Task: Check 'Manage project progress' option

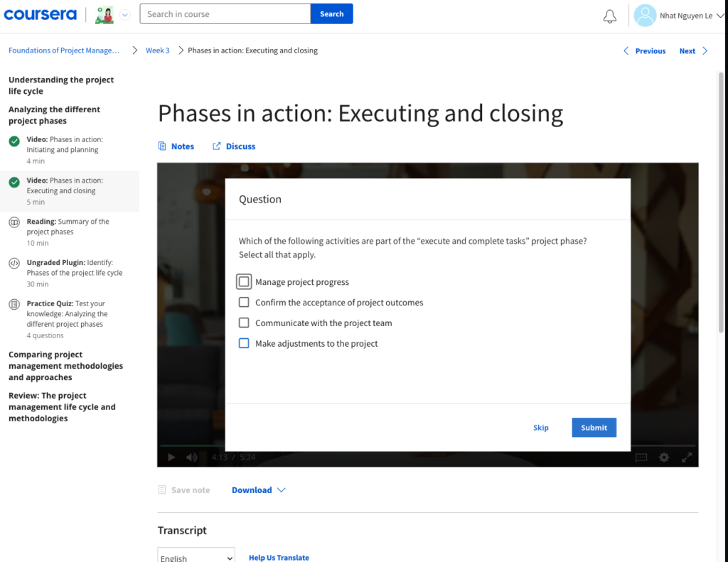Action: tap(244, 282)
